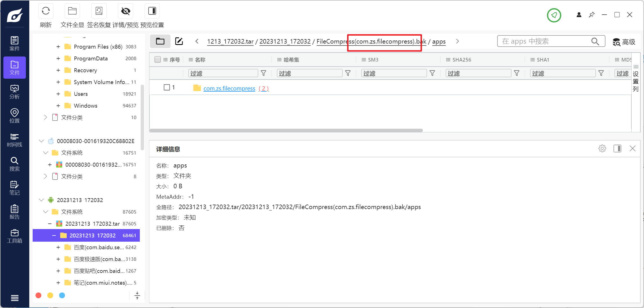Click the pin window icon

pyautogui.click(x=592, y=15)
